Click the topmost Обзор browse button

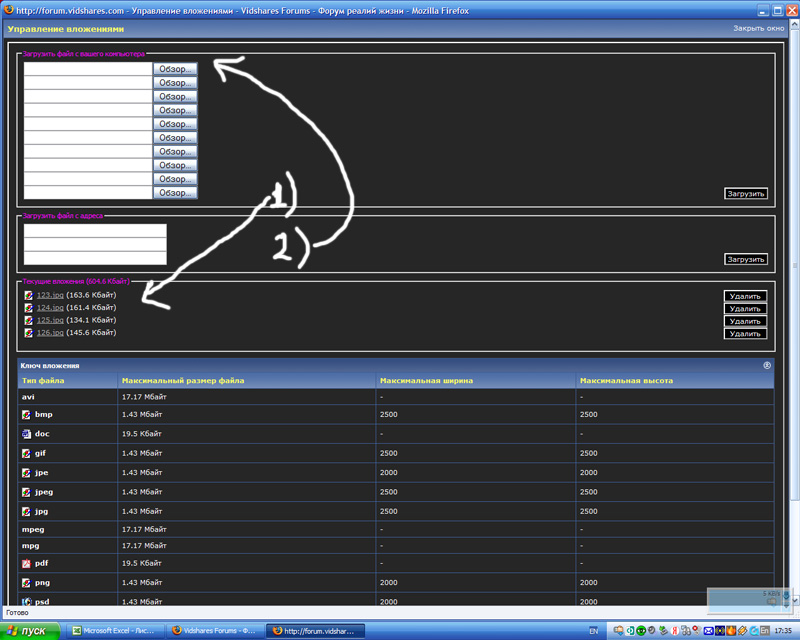pyautogui.click(x=175, y=69)
